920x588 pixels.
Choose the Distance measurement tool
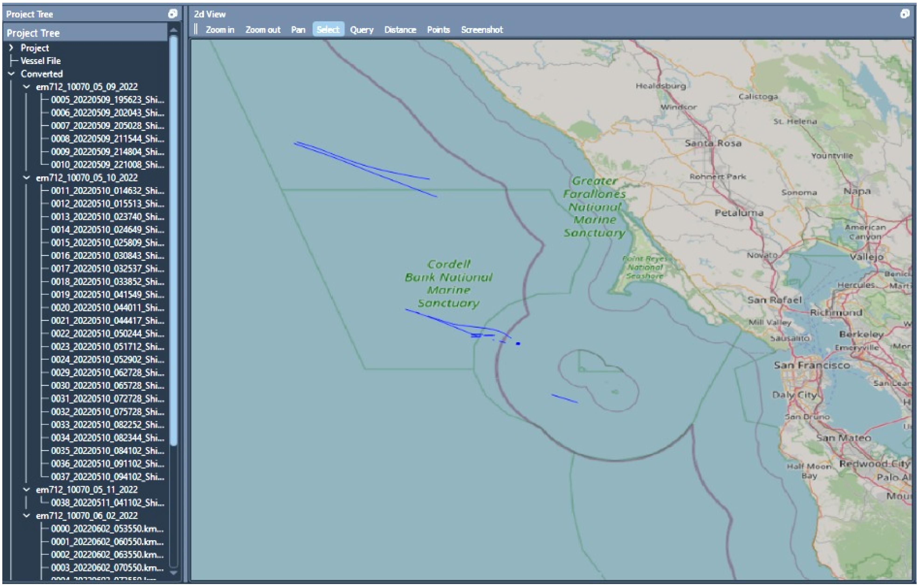400,30
